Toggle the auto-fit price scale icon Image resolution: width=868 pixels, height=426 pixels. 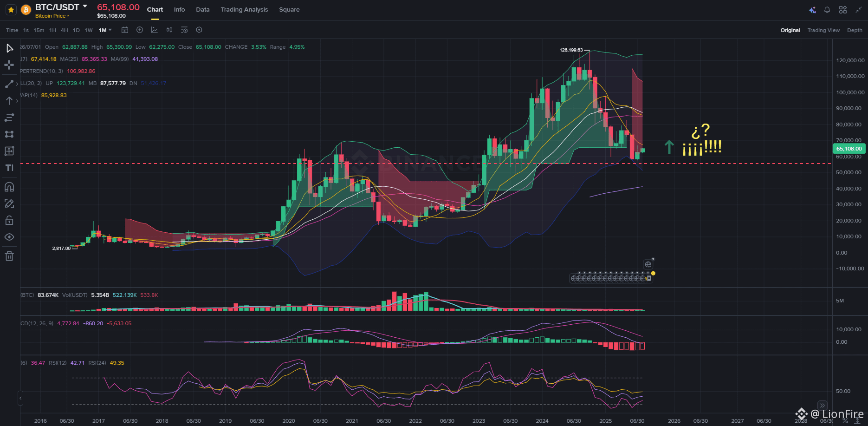(857, 421)
